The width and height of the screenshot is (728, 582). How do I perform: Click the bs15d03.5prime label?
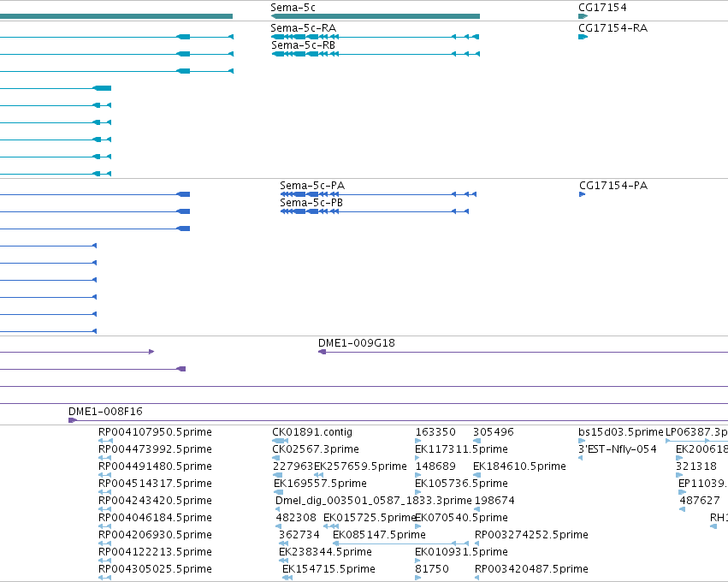[x=621, y=432]
